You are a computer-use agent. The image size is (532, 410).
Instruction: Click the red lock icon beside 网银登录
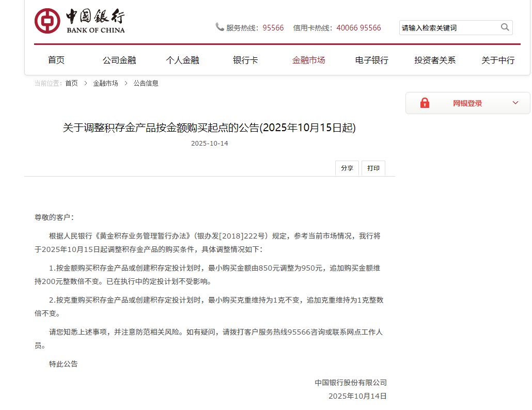(x=425, y=102)
